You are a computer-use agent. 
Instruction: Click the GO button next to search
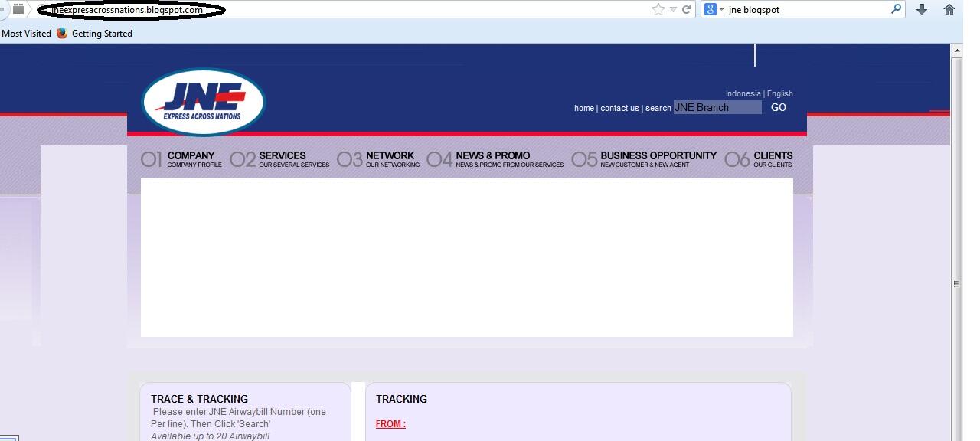point(779,107)
